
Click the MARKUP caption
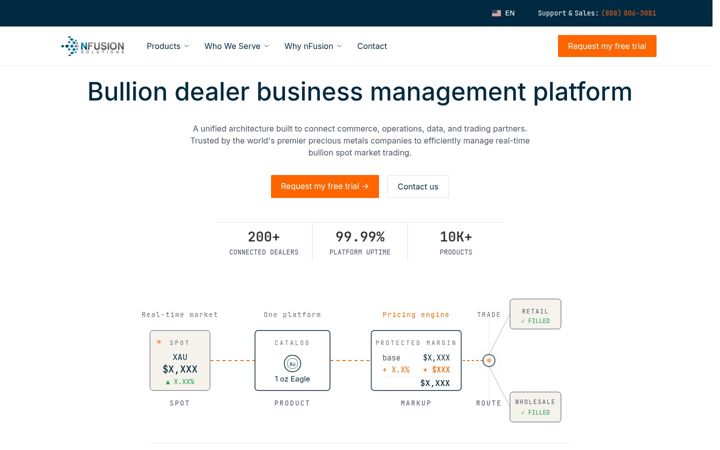(x=416, y=403)
